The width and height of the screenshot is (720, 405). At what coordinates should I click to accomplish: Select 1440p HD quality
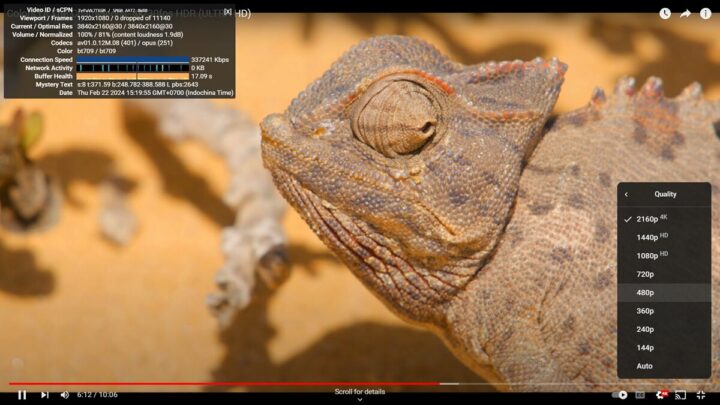[x=664, y=237]
